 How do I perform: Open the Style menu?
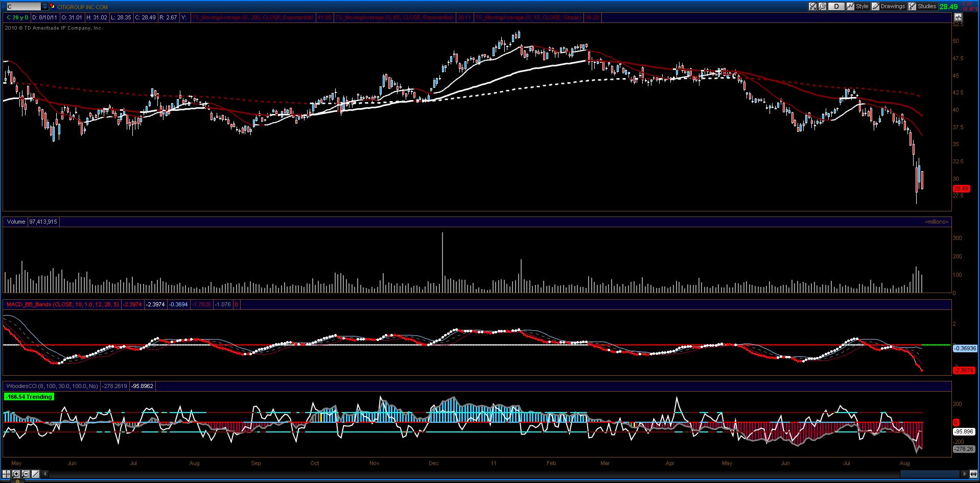tap(858, 7)
